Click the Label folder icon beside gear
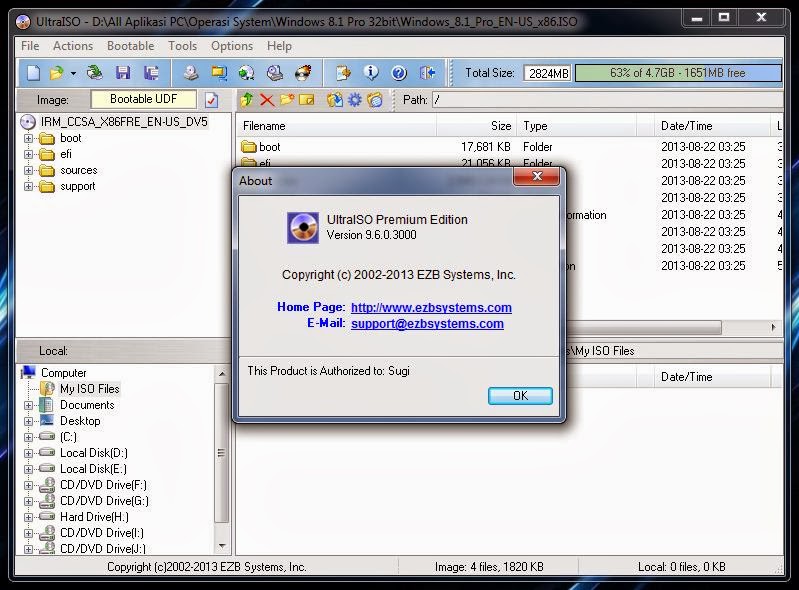The width and height of the screenshot is (799, 590). pyautogui.click(x=375, y=99)
